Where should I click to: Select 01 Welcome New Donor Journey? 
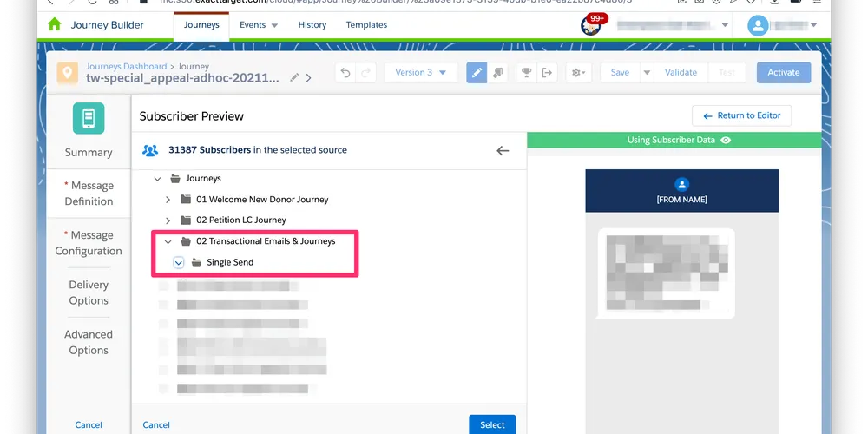[x=262, y=200]
